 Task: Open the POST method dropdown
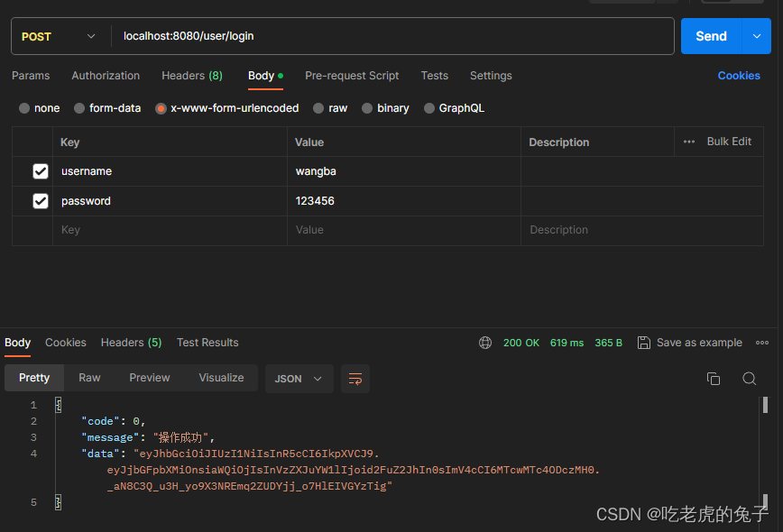coord(60,36)
